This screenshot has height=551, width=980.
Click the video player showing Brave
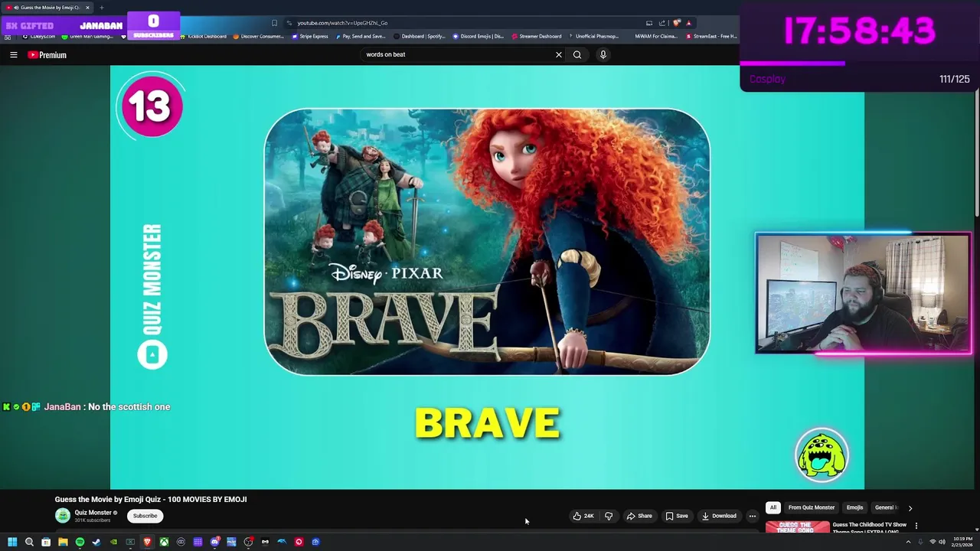(487, 277)
